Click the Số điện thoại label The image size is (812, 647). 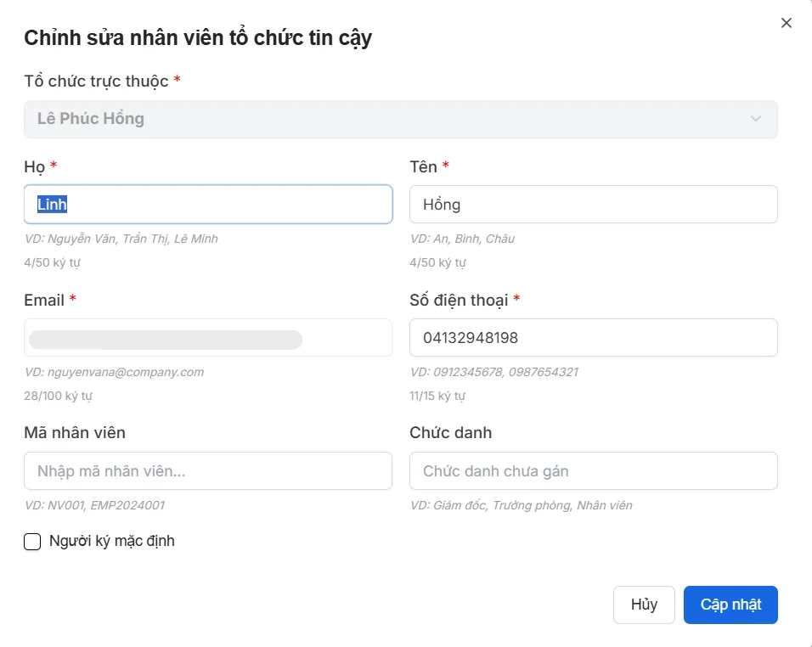click(x=458, y=300)
